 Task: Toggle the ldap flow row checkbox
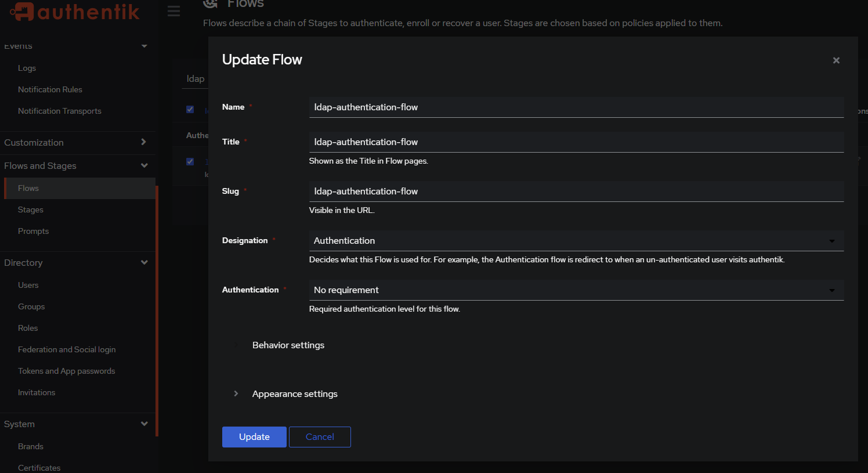click(190, 161)
